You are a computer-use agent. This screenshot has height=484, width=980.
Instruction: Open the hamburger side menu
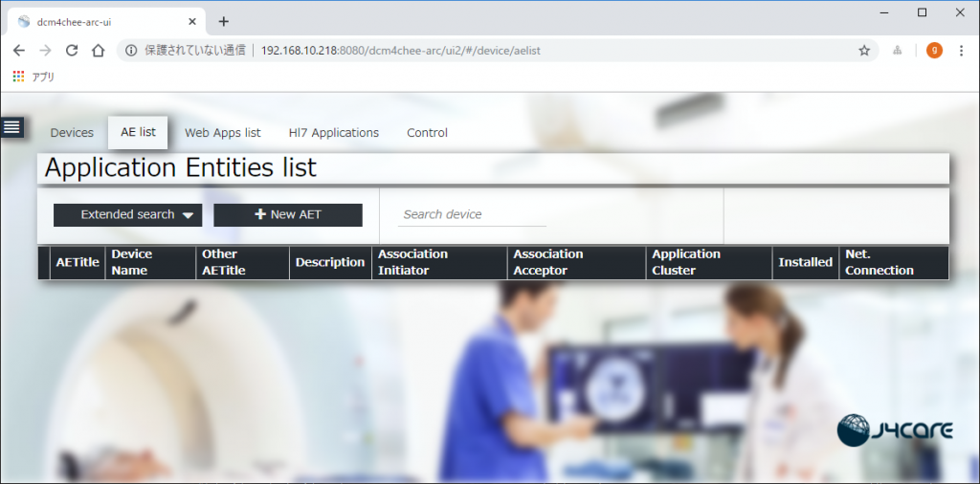point(11,127)
